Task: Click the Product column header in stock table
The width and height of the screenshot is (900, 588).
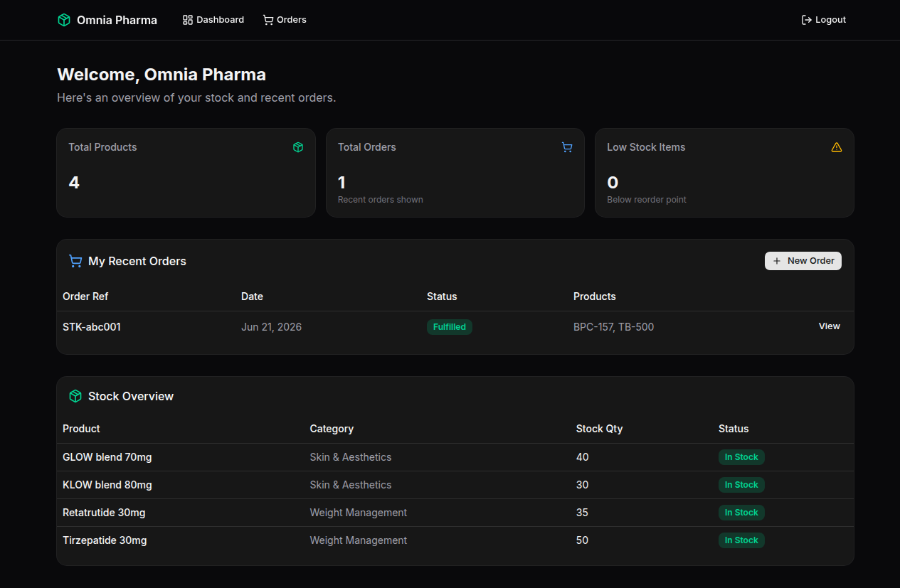Action: click(81, 429)
